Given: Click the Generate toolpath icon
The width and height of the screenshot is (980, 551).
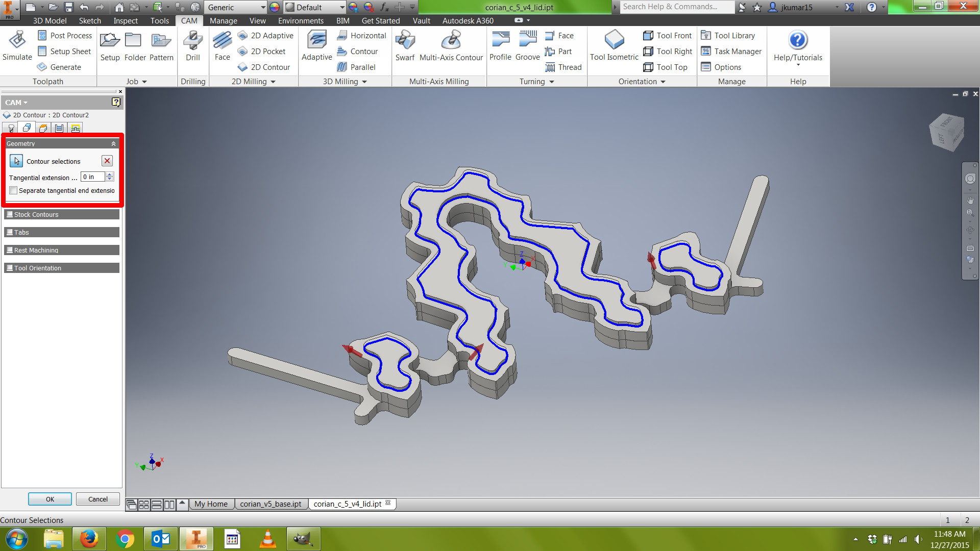Looking at the screenshot, I should (x=59, y=67).
